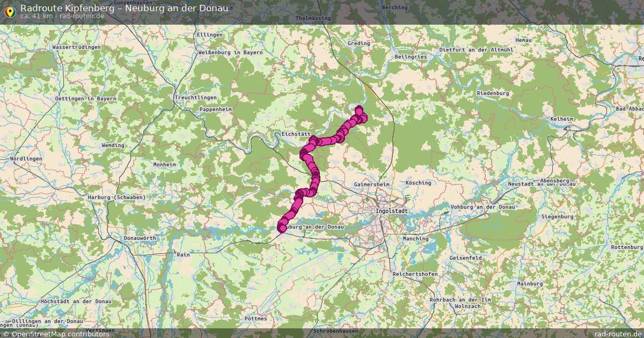
Task: Open the OpenStreetMap contributors attribution link
Action: click(x=55, y=334)
